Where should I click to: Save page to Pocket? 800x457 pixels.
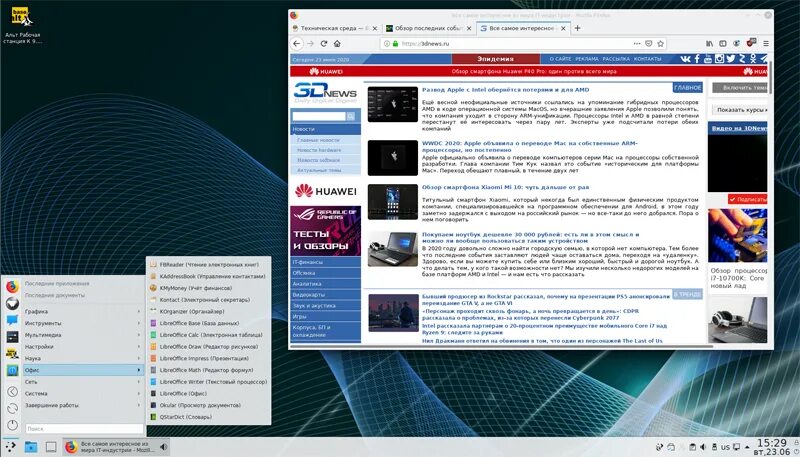click(x=648, y=43)
